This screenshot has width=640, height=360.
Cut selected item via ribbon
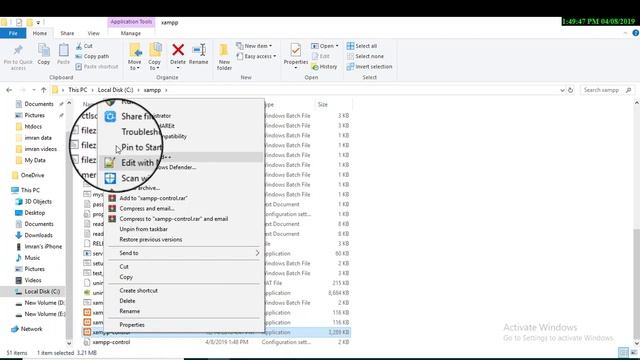[84, 46]
